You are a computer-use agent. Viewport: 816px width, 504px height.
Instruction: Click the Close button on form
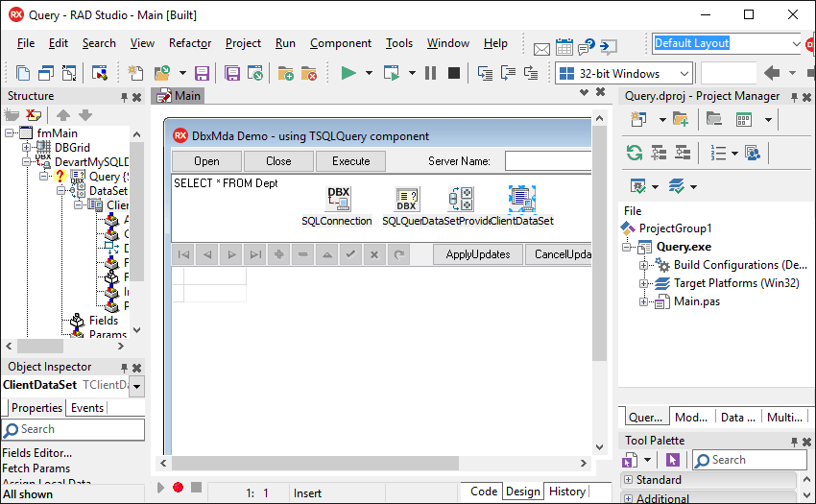[x=278, y=161]
